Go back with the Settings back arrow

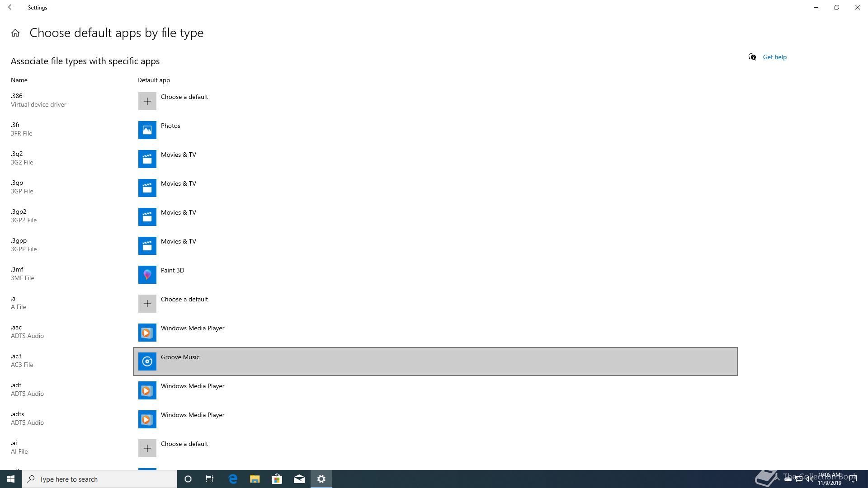click(x=11, y=7)
